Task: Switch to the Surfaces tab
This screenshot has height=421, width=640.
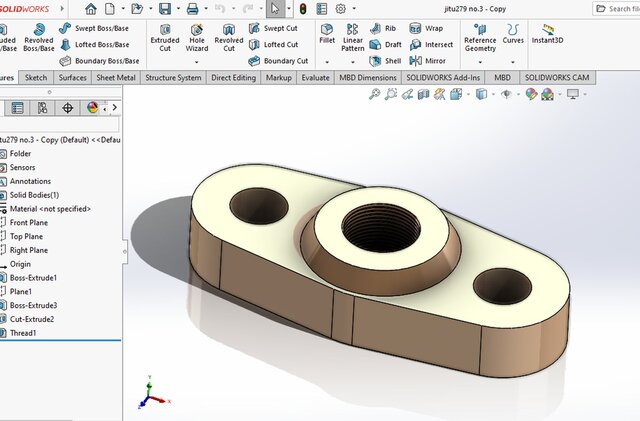Action: coord(72,78)
